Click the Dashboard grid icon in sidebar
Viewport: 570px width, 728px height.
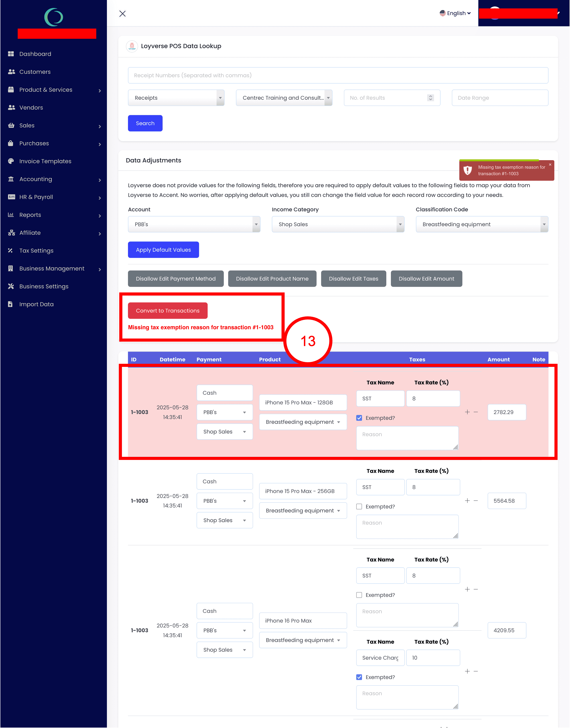[11, 54]
